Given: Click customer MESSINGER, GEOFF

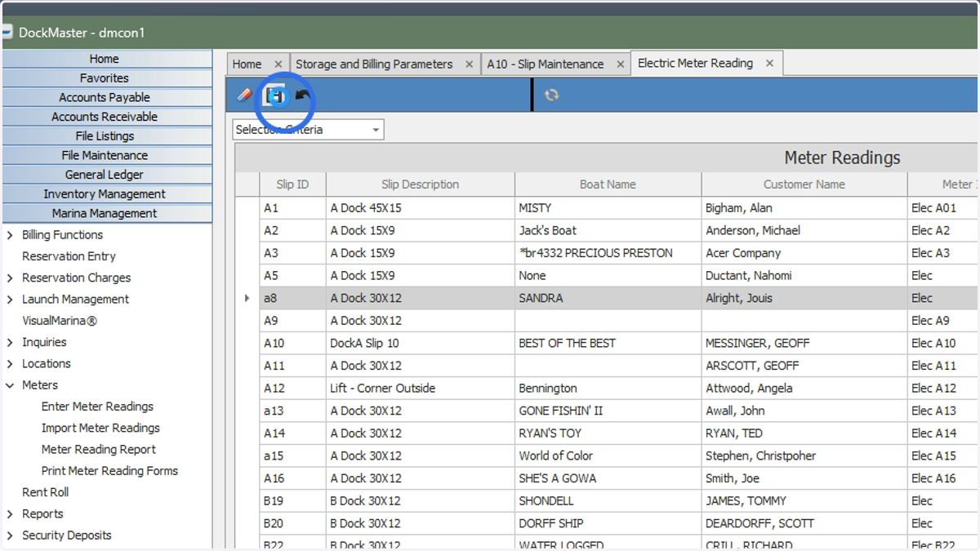Looking at the screenshot, I should 804,344.
